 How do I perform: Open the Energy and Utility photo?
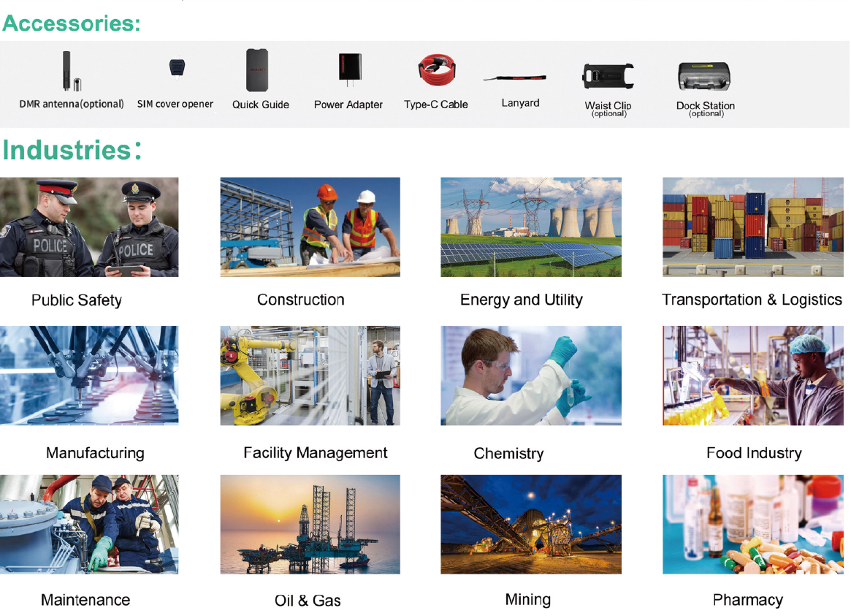[530, 227]
